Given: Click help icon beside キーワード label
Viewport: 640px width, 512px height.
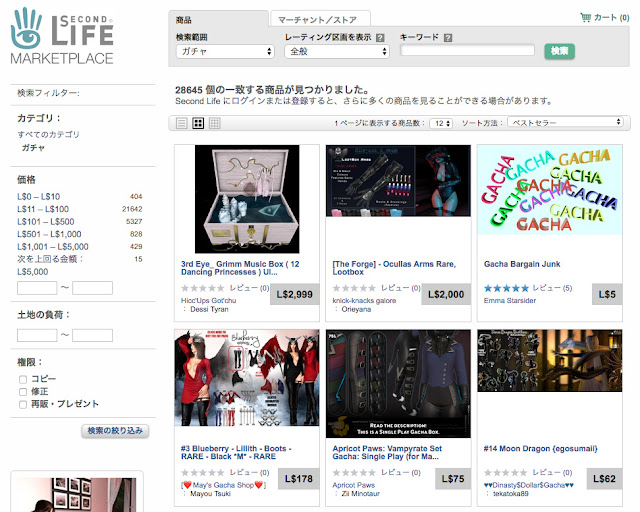Looking at the screenshot, I should tap(448, 38).
